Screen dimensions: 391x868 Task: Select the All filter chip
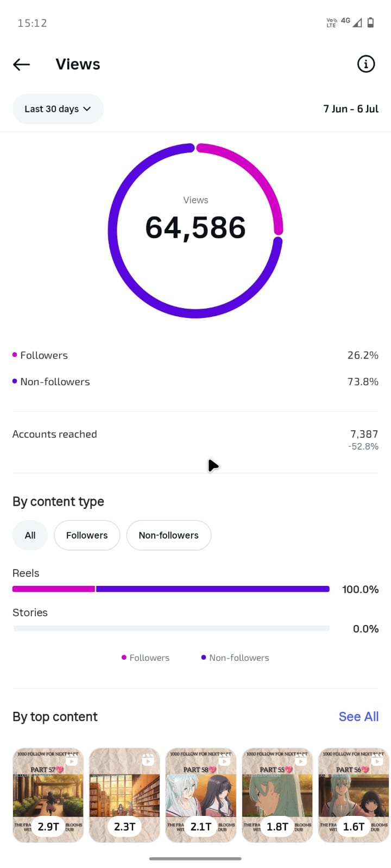pos(30,535)
